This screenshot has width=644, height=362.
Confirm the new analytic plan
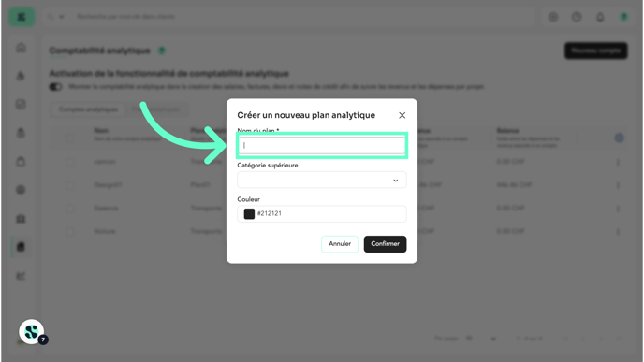tap(385, 244)
